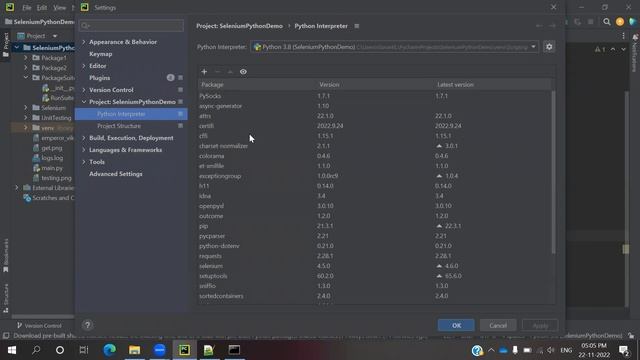The image size is (640, 360).
Task: Select the requests package row
Action: coord(374,256)
